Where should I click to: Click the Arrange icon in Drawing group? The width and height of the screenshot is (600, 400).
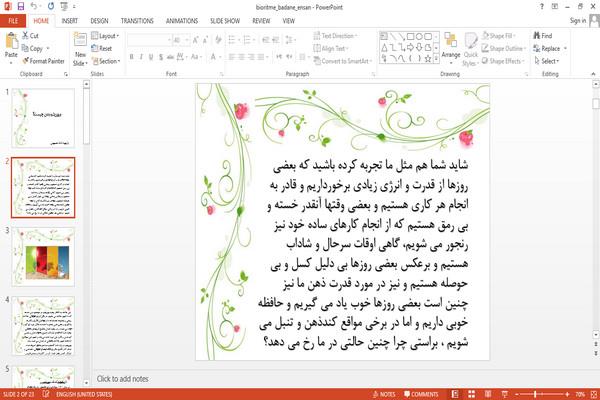click(x=451, y=41)
